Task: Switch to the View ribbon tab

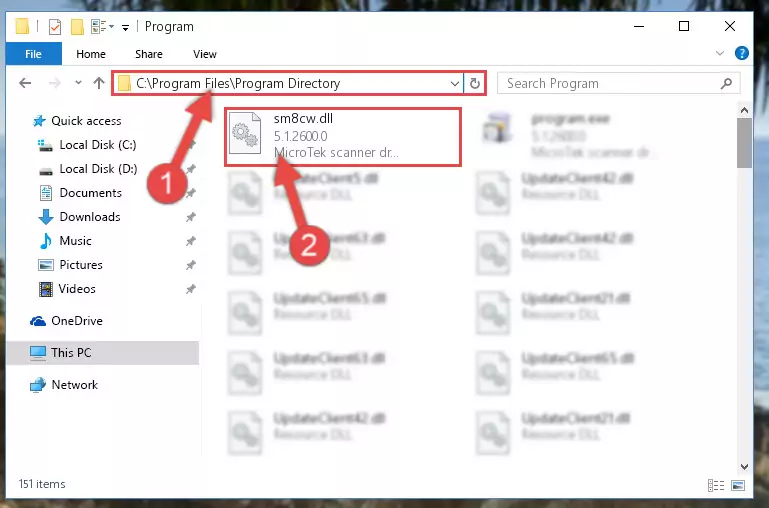Action: (205, 54)
